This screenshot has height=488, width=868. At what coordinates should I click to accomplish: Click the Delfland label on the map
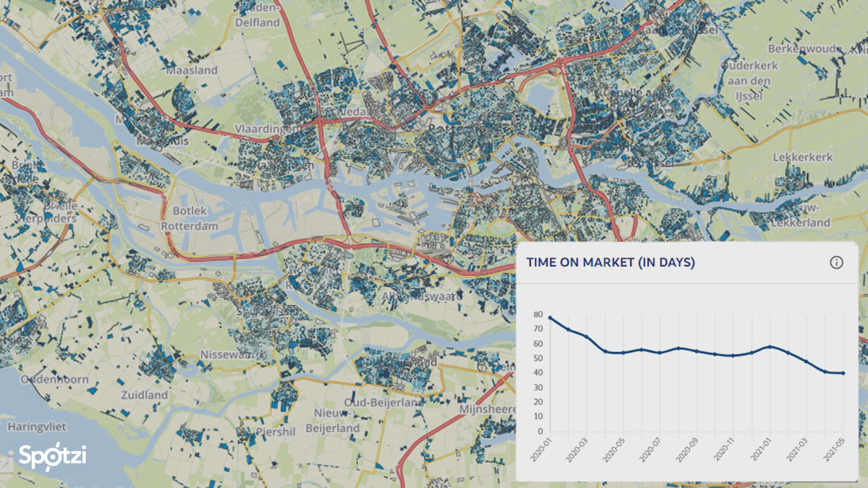256,22
